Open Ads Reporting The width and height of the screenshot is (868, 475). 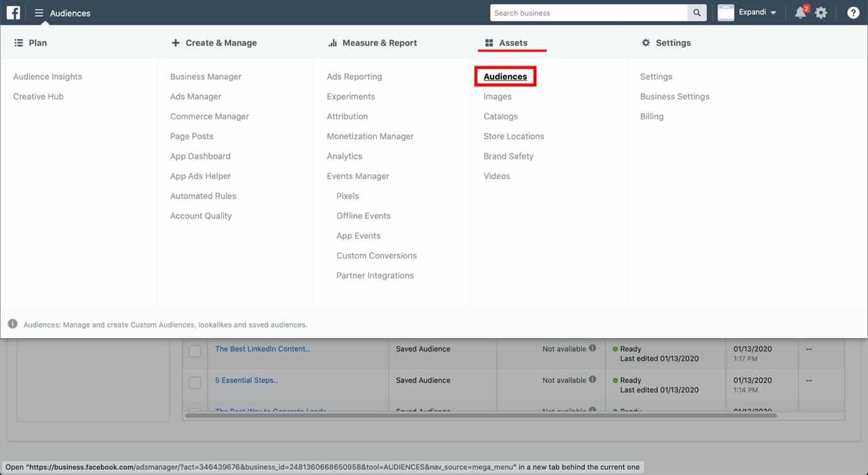(354, 77)
